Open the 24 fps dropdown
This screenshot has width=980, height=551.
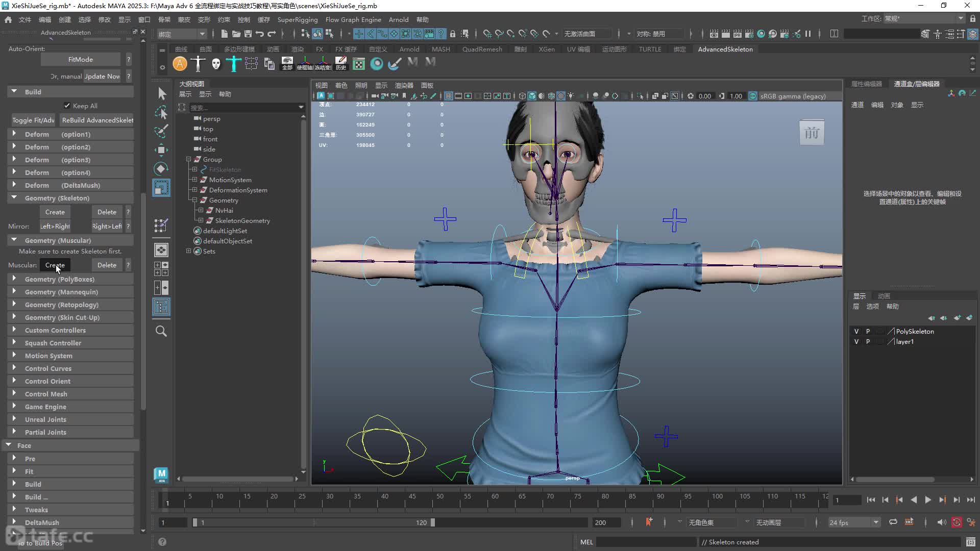876,522
